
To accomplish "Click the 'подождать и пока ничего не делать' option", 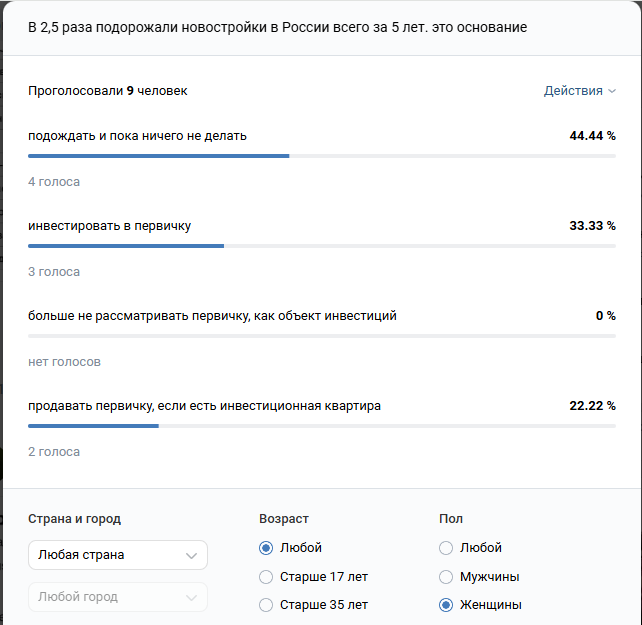I will coord(137,136).
